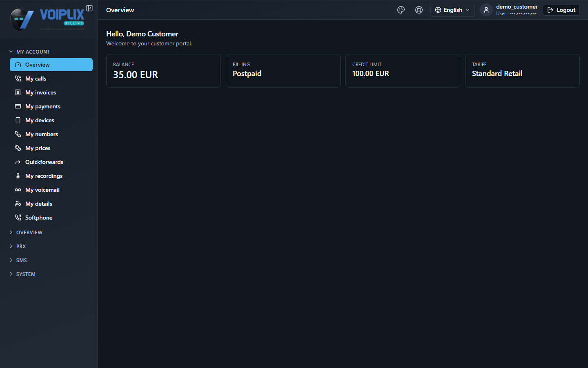Viewport: 588px width, 368px height.
Task: Select Overview in My Account
Action: coord(51,65)
